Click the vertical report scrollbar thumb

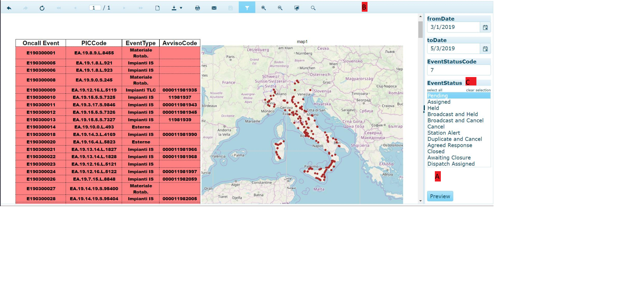[420, 29]
